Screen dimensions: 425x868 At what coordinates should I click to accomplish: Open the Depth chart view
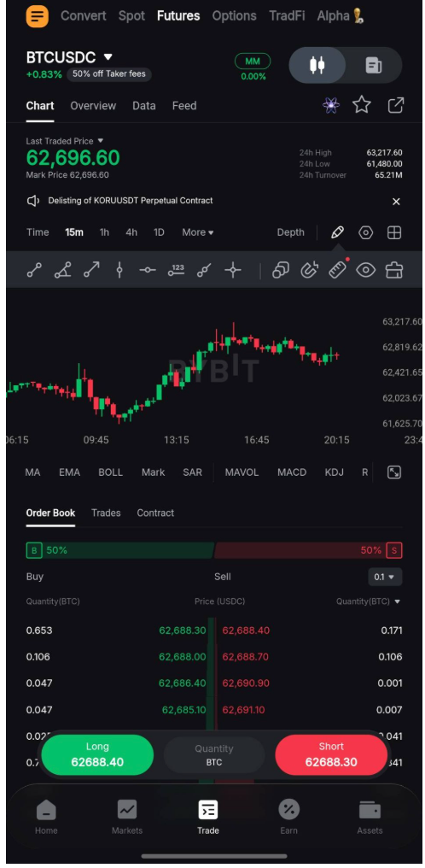point(291,232)
